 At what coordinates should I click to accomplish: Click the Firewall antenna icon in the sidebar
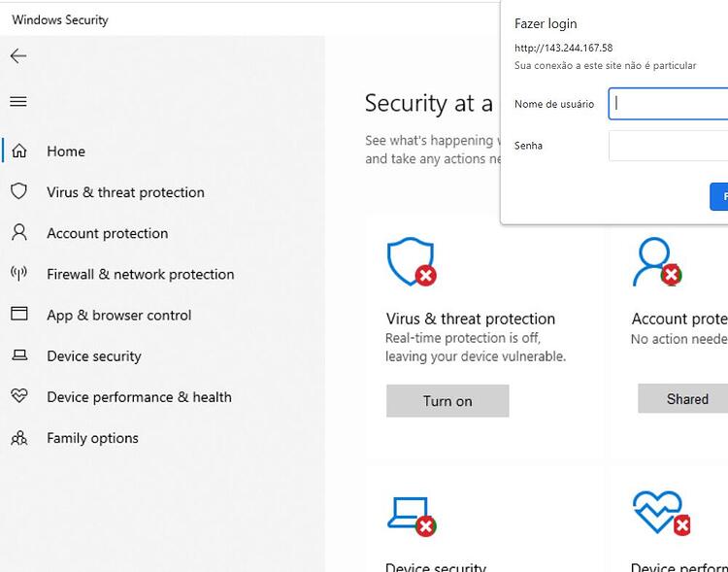pyautogui.click(x=19, y=273)
